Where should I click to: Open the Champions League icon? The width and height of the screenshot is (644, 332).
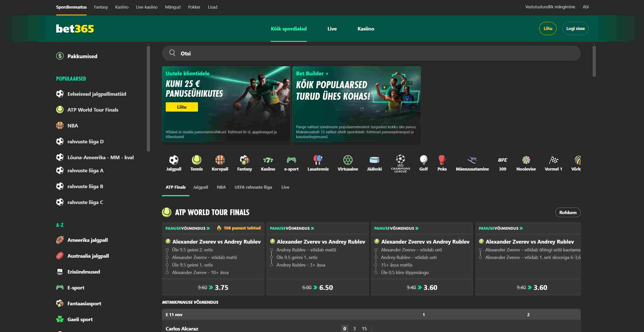point(400,163)
